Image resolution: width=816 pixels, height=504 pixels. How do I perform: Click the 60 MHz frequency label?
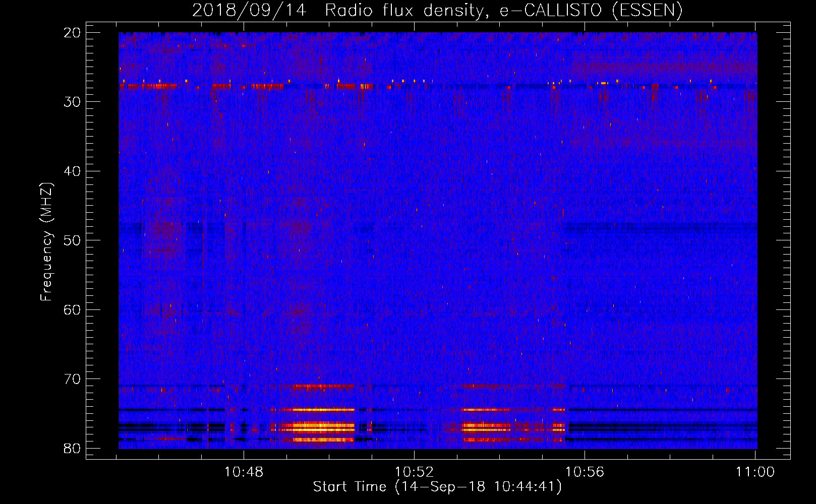[x=72, y=309]
